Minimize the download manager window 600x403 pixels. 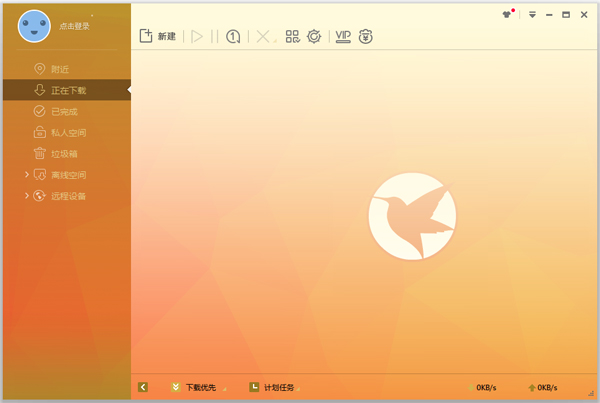coord(549,15)
